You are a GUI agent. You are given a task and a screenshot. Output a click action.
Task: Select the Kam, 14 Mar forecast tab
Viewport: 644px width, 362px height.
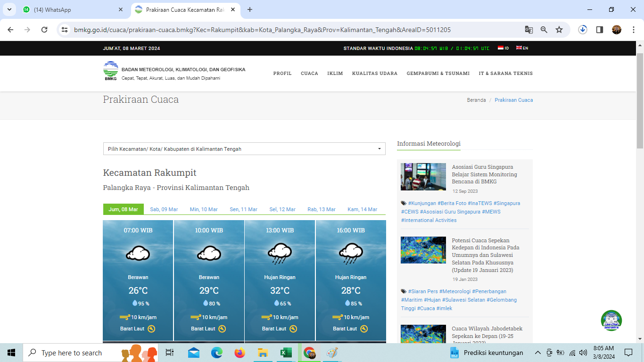point(363,209)
